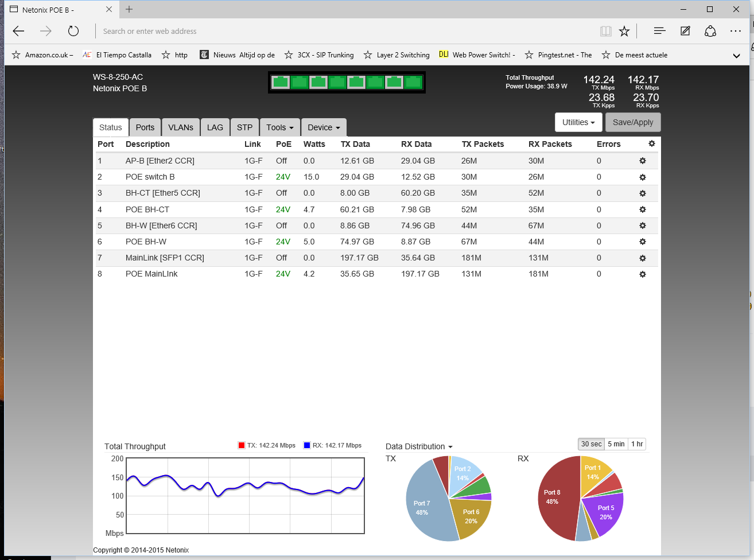The width and height of the screenshot is (754, 560).
Task: Switch to the VLANs tab
Action: pos(181,127)
